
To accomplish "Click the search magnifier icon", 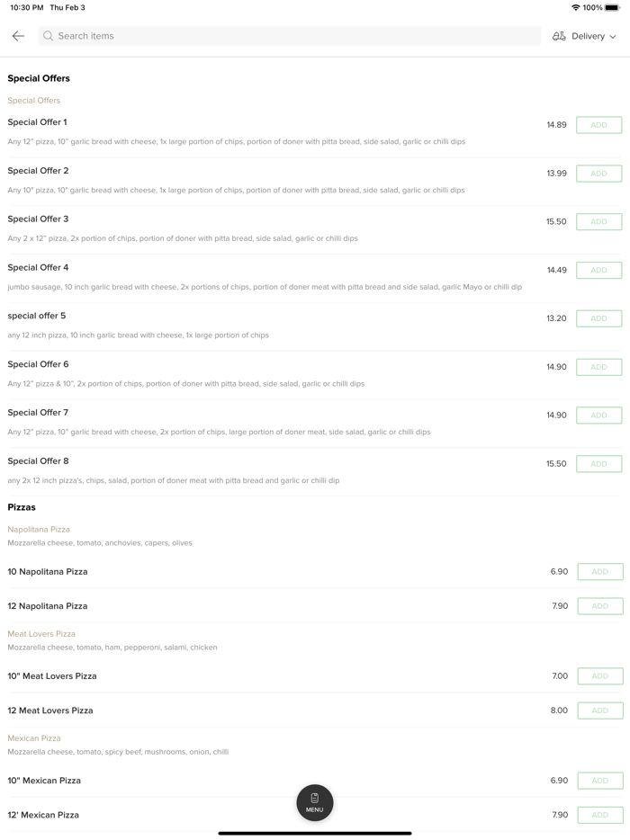I will (x=49, y=36).
